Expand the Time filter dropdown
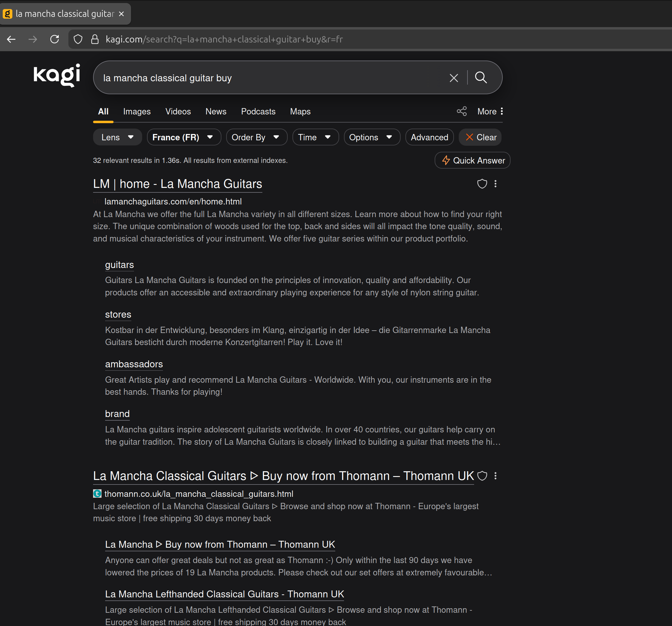Image resolution: width=672 pixels, height=626 pixels. 315,137
